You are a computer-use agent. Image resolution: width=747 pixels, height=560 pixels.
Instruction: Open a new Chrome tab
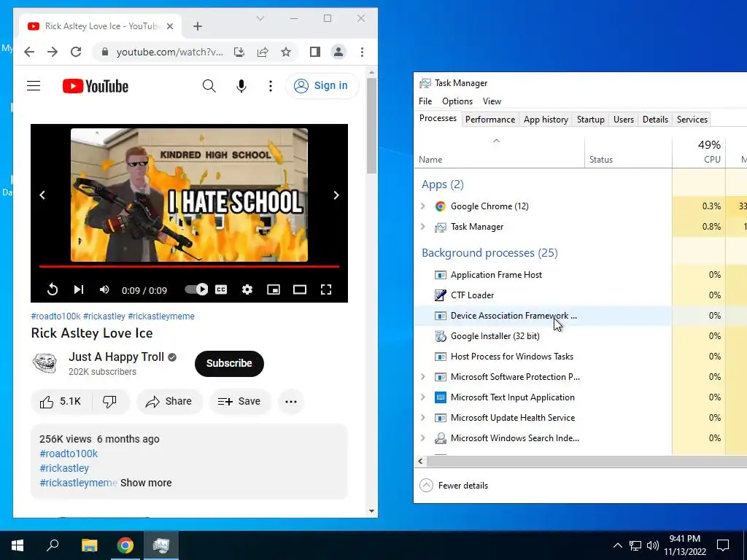(x=198, y=26)
